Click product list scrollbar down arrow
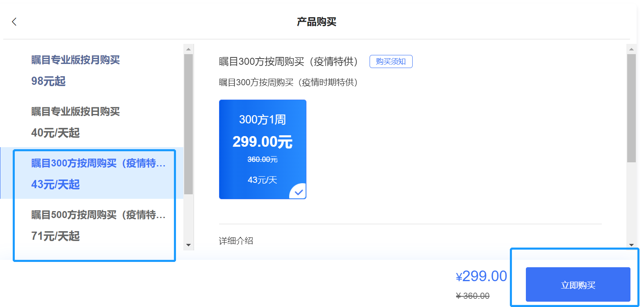 tap(189, 245)
